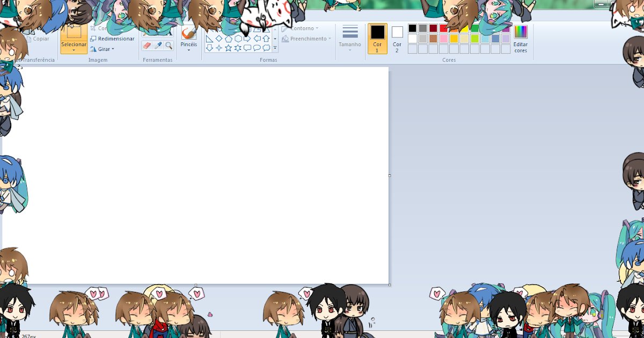644x338 pixels.
Task: Pick the red color swatch
Action: (x=443, y=28)
